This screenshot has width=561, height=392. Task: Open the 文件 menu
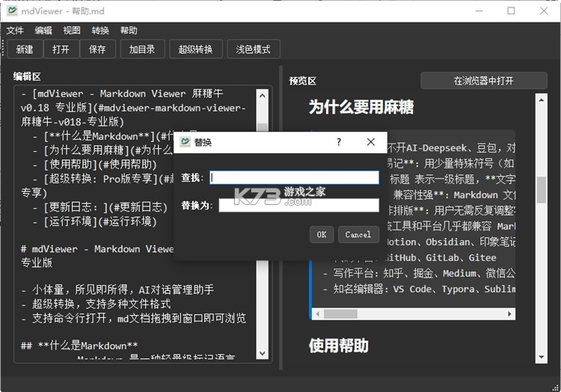tap(15, 31)
